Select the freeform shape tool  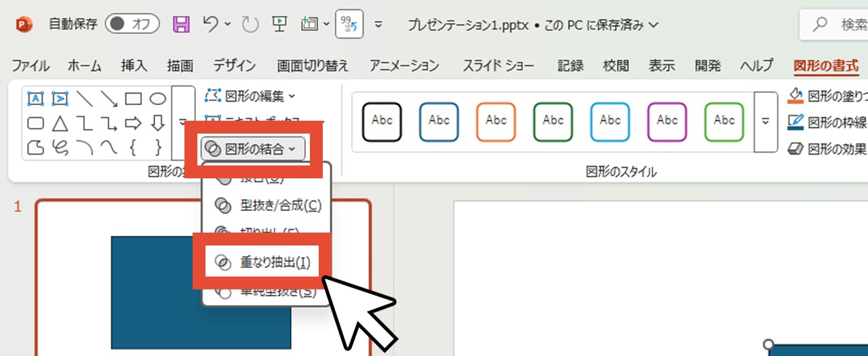pos(35,146)
